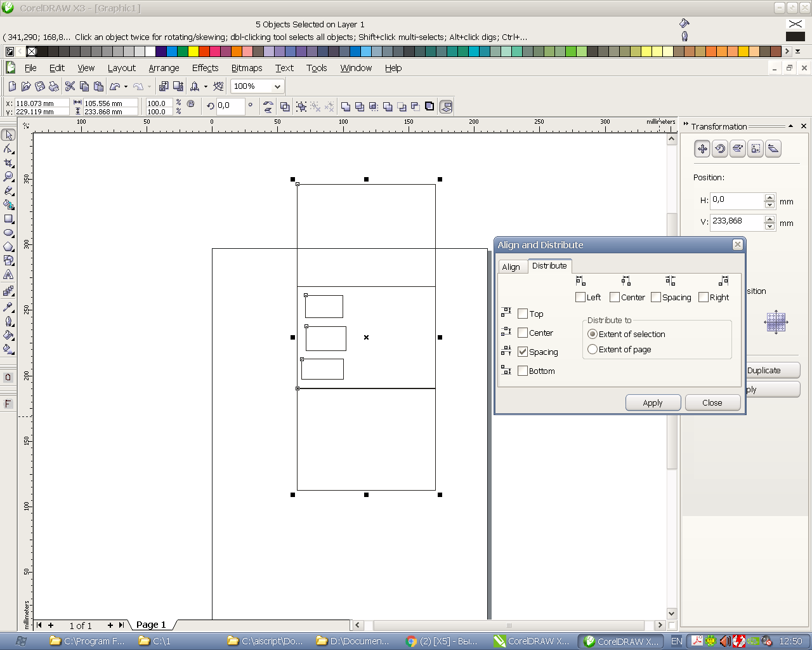The height and width of the screenshot is (650, 812).
Task: Select the Crop tool
Action: click(8, 162)
